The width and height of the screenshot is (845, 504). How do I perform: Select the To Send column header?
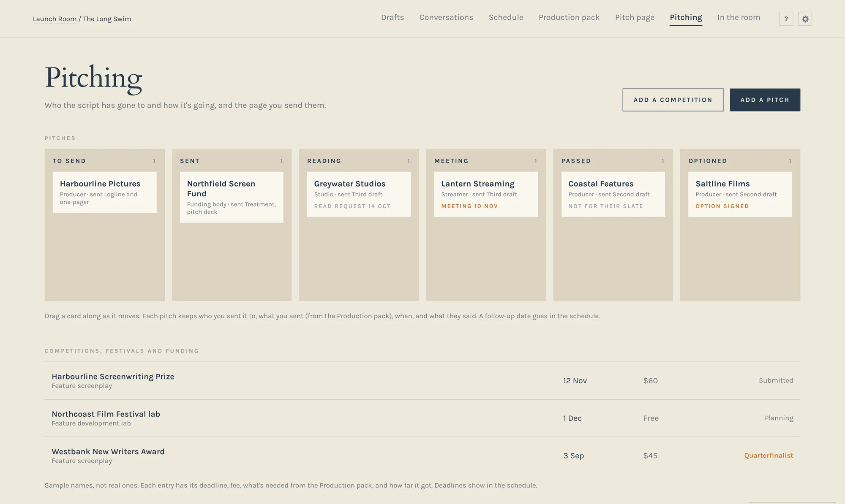pyautogui.click(x=69, y=161)
